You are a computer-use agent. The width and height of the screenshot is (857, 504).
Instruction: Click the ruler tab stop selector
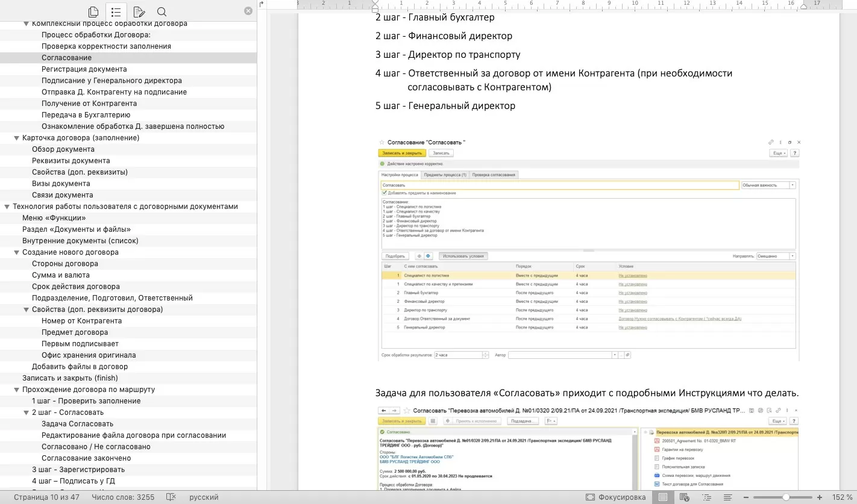coord(262,4)
